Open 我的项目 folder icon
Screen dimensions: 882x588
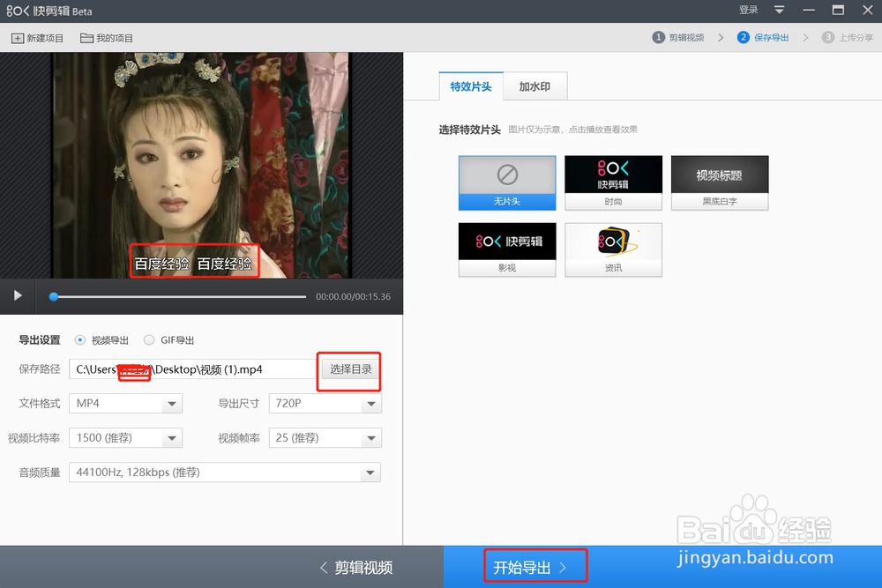[x=86, y=38]
